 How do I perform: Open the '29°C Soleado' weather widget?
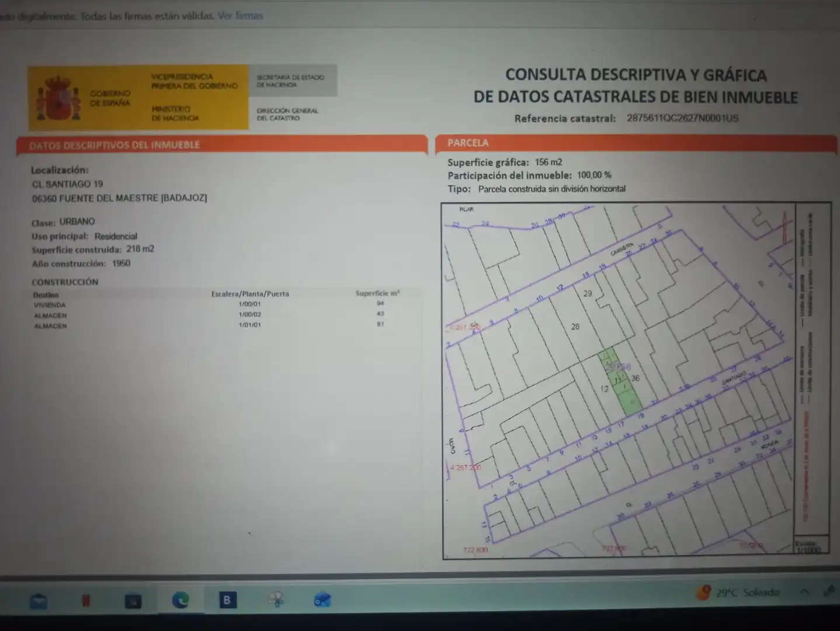coord(738,592)
